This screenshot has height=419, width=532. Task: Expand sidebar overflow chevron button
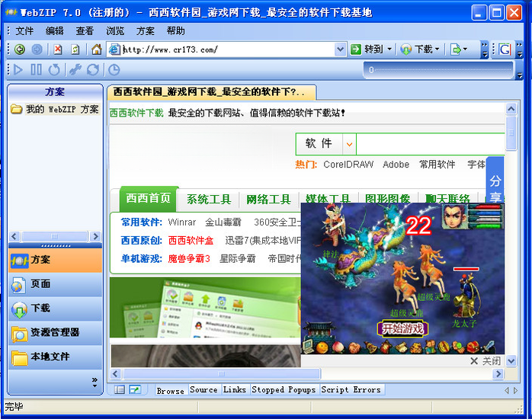click(95, 382)
